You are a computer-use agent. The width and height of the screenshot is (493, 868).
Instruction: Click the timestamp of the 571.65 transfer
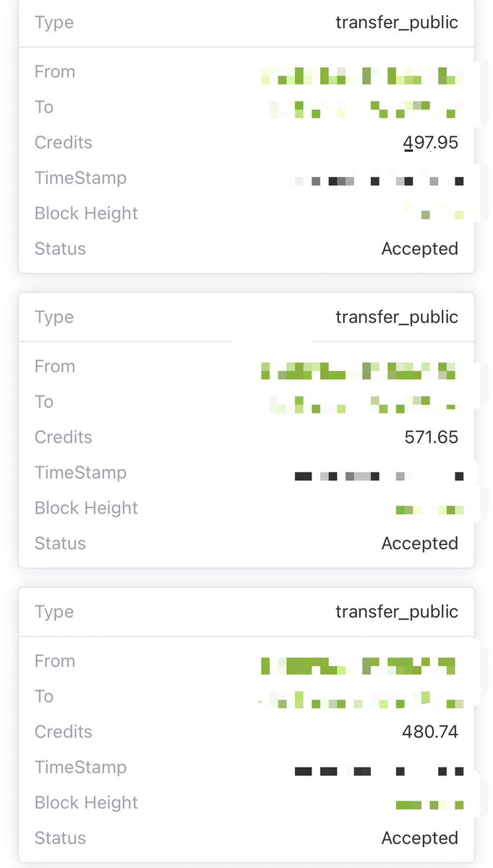point(380,476)
